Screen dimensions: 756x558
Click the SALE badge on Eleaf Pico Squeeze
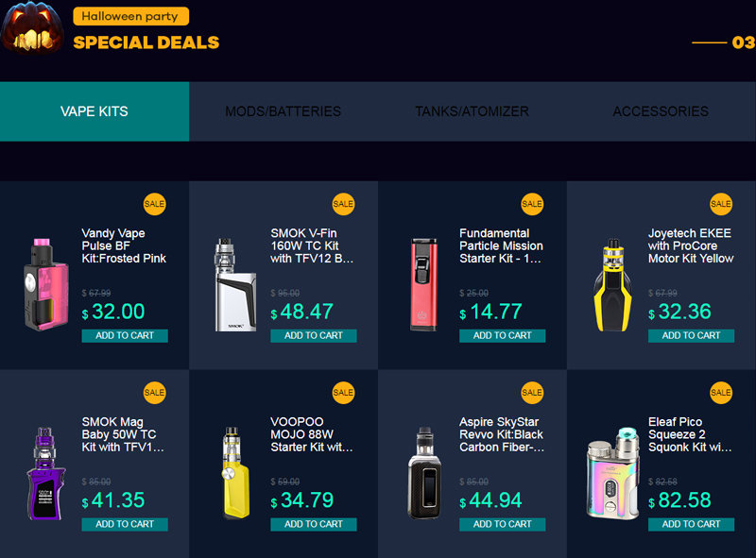(x=721, y=393)
